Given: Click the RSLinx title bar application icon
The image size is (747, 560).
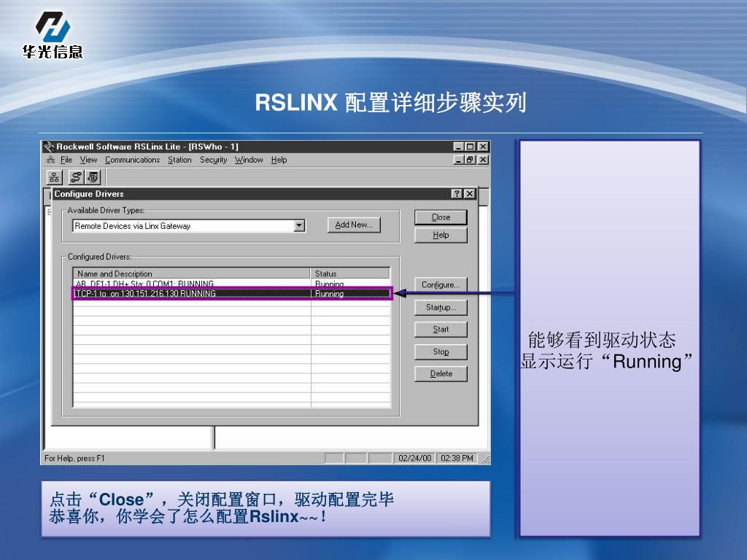Looking at the screenshot, I should click(x=49, y=147).
